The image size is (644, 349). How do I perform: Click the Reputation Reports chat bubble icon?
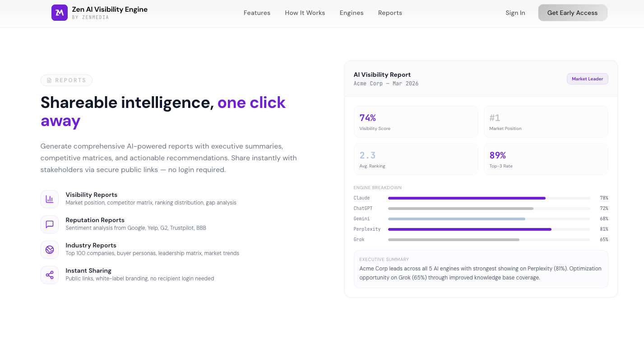(50, 224)
